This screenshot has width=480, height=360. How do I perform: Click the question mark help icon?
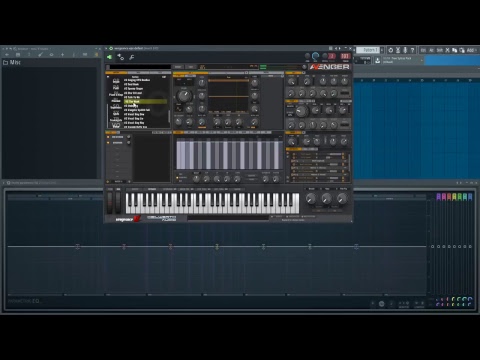pyautogui.click(x=412, y=50)
